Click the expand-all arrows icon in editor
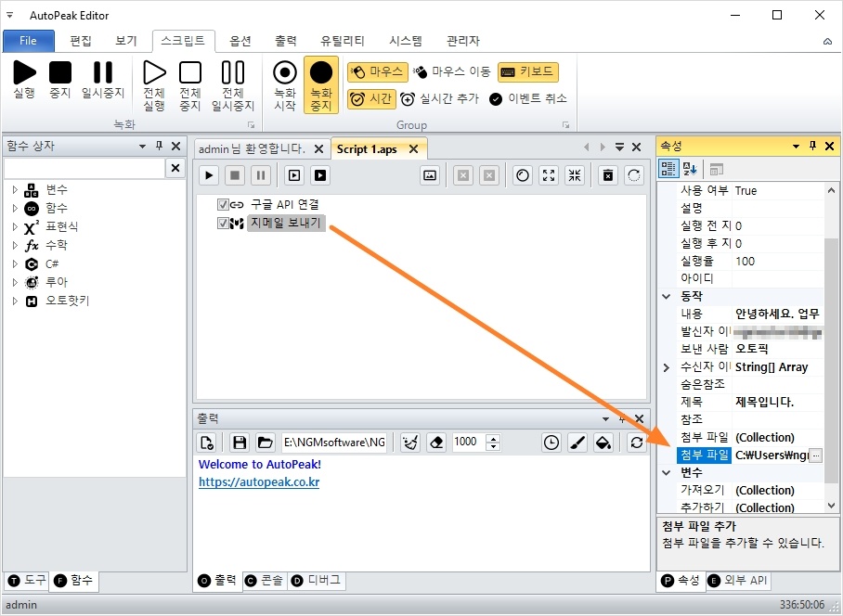Image resolution: width=843 pixels, height=616 pixels. tap(549, 175)
